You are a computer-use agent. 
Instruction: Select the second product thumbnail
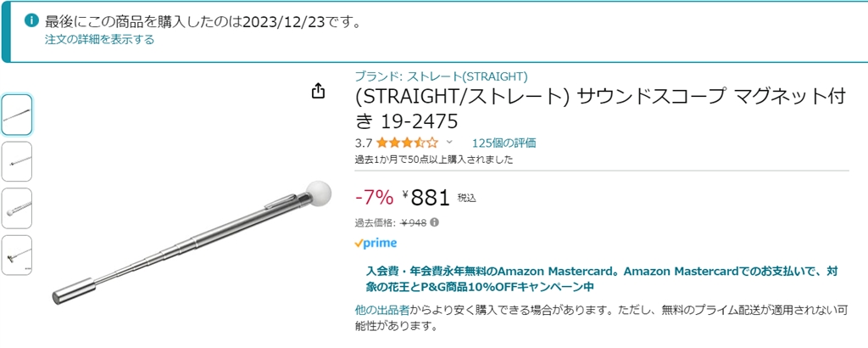click(x=17, y=161)
